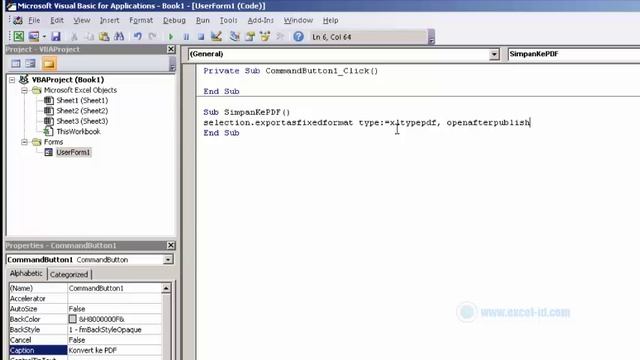Click the Toggle Folders icon in Project panel
The width and height of the screenshot is (640, 360).
49,64
